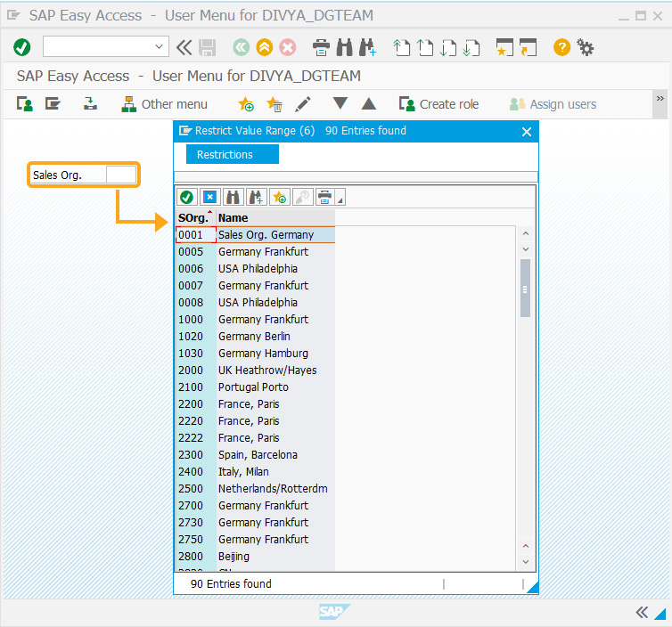
Task: Close Restrict Value Range dialog
Action: (x=527, y=132)
